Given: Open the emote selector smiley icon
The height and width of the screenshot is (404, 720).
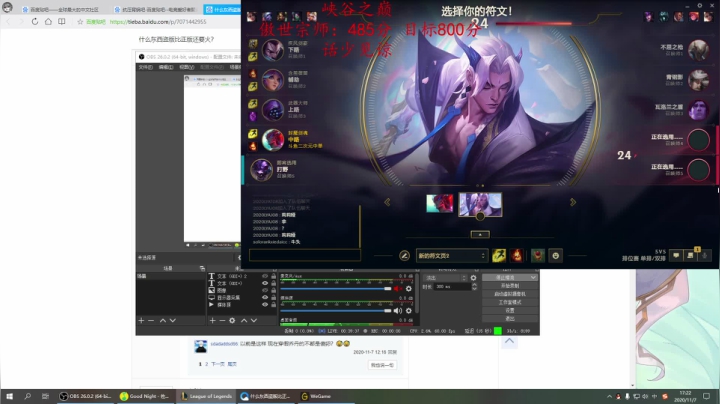Looking at the screenshot, I should [556, 255].
